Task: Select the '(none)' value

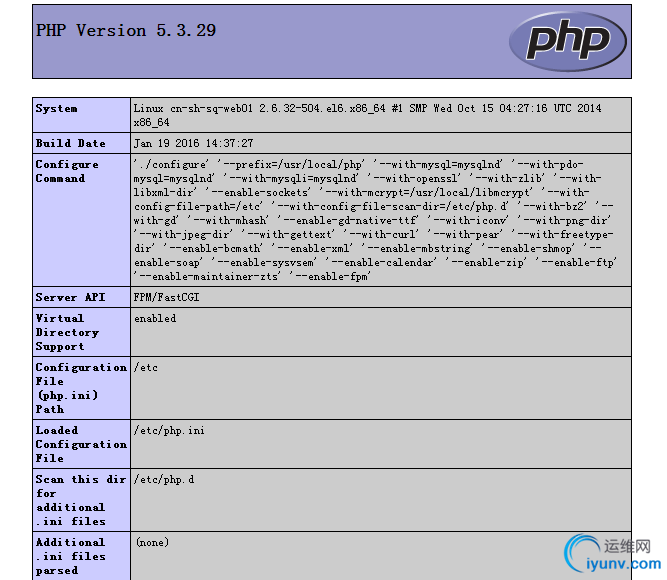Action: (152, 542)
